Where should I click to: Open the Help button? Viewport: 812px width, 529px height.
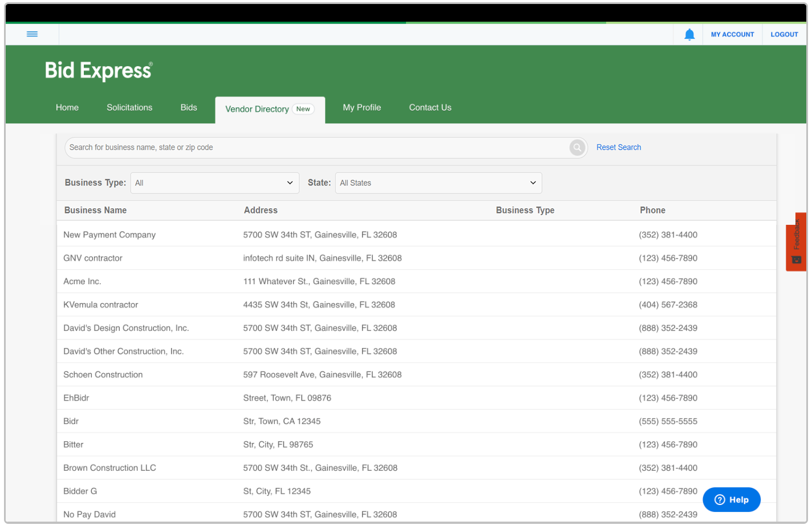pos(731,500)
